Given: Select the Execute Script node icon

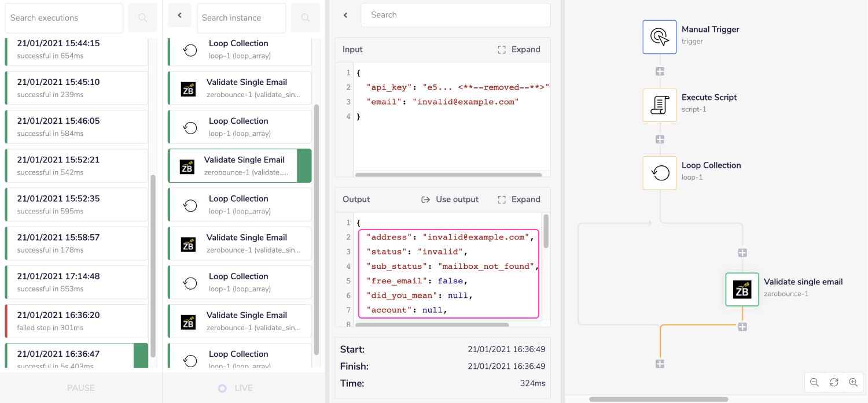Looking at the screenshot, I should click(659, 105).
